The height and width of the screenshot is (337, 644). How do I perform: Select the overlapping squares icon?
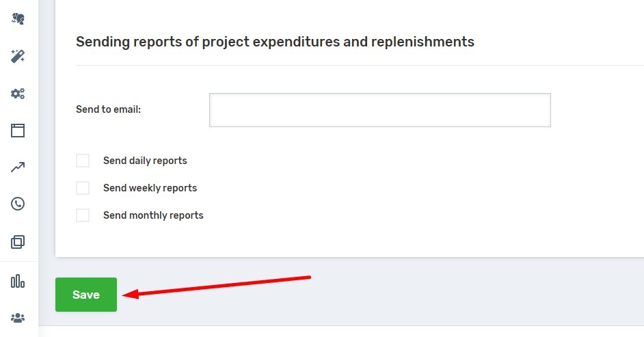[x=18, y=241]
